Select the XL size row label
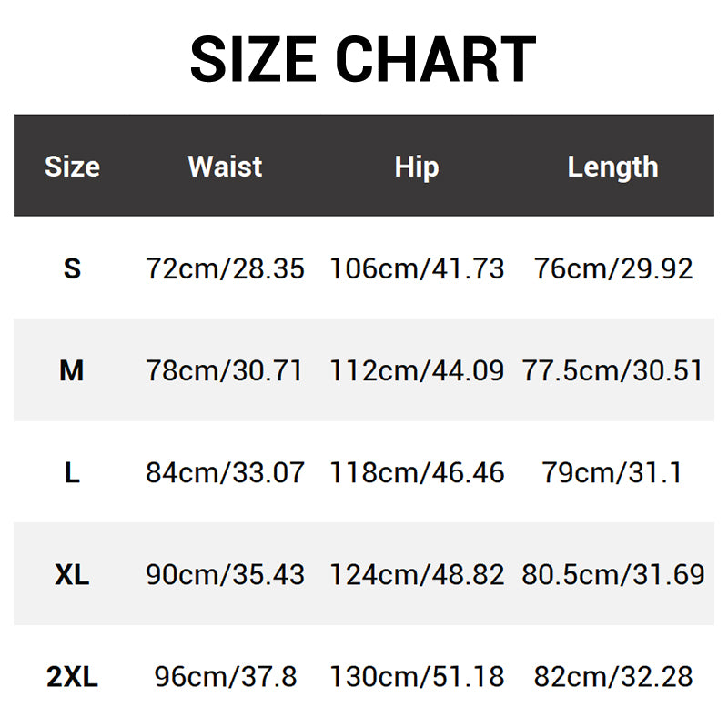 click(72, 574)
